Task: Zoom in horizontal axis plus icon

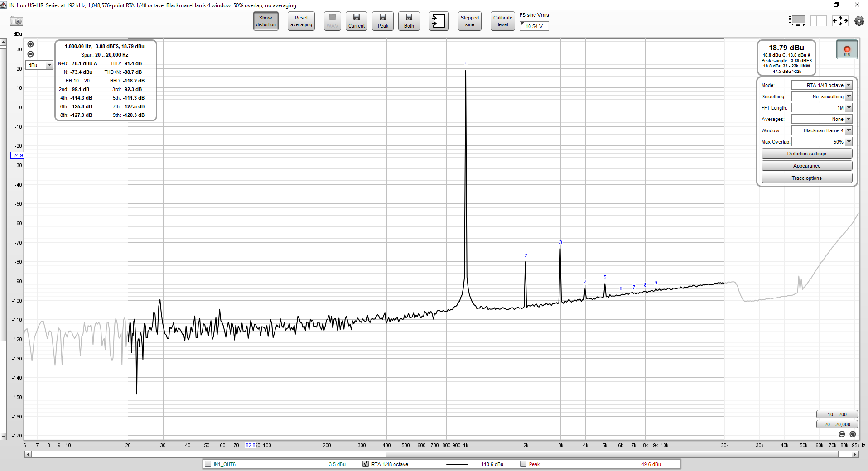Action: coord(853,434)
